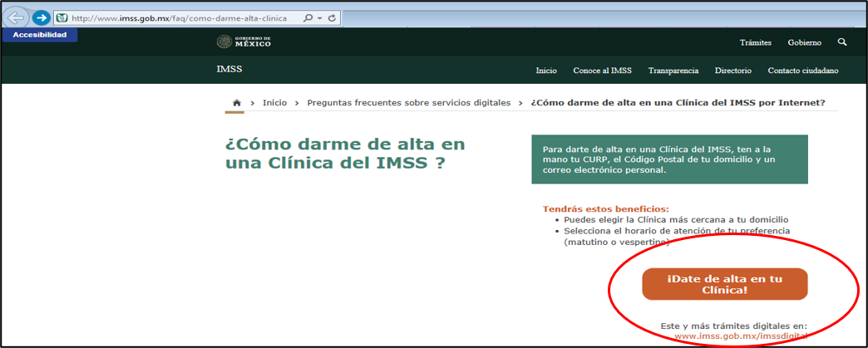The width and height of the screenshot is (868, 348).
Task: Open the Gobierno menu item
Action: pos(804,42)
